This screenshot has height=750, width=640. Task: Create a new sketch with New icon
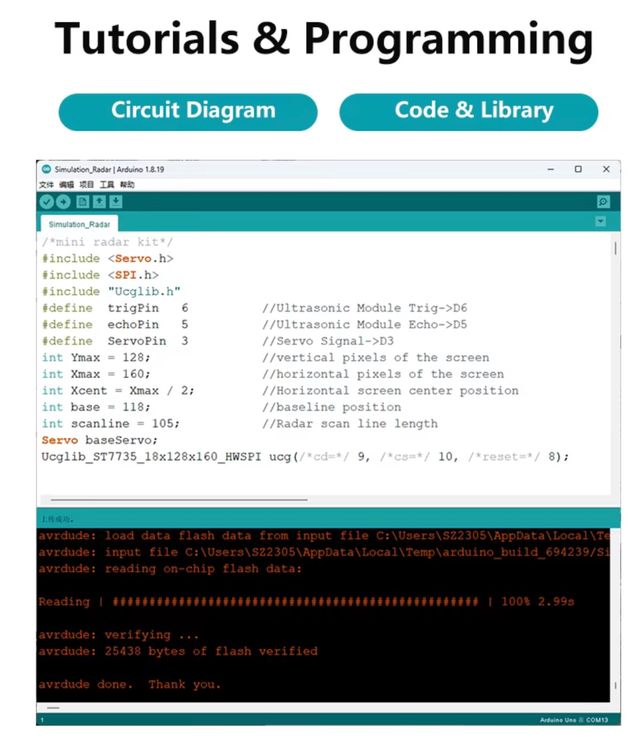[x=84, y=202]
